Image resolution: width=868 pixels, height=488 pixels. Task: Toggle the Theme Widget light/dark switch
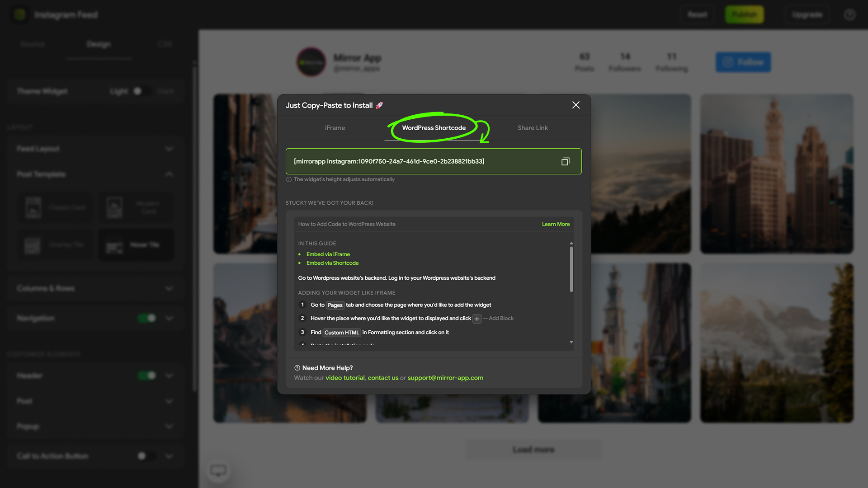(x=142, y=91)
